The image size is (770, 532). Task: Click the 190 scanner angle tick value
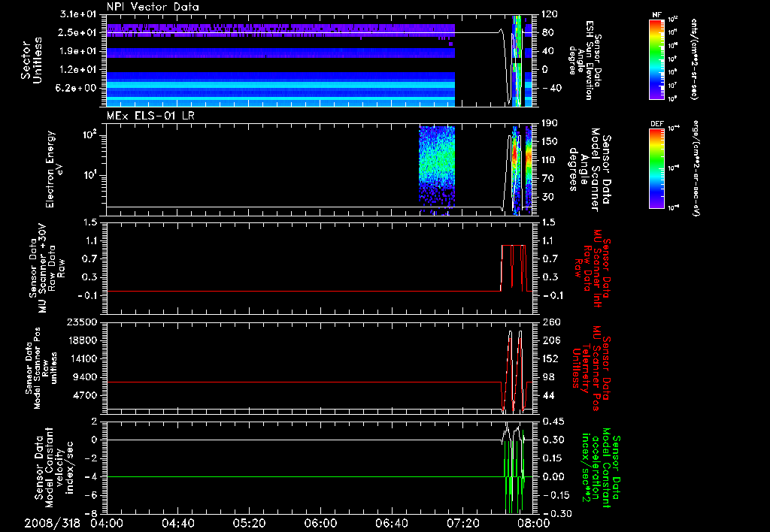point(551,123)
